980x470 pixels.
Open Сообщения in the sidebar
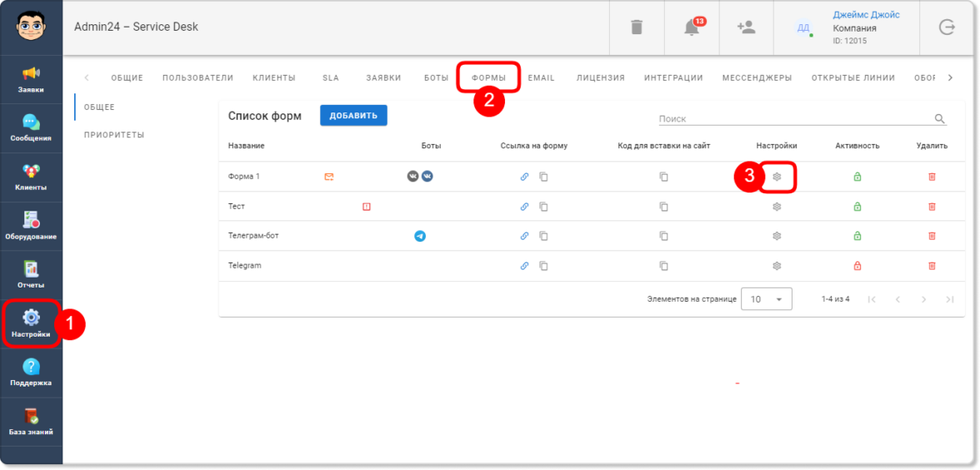click(x=32, y=128)
